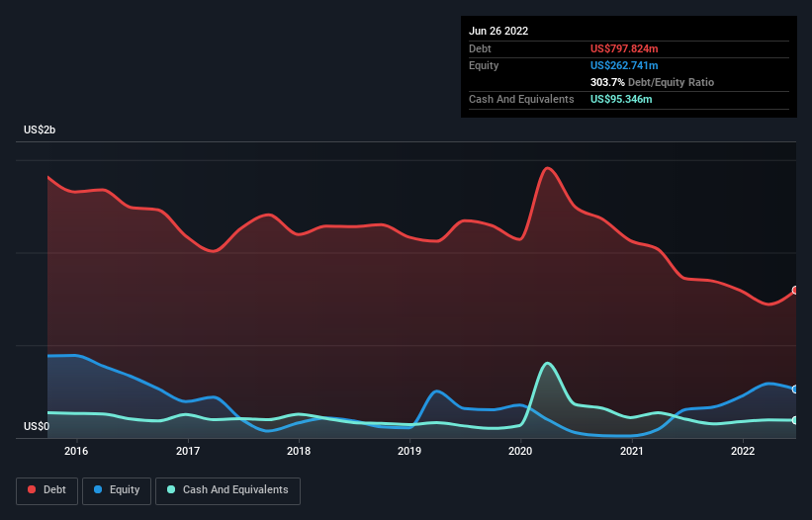Toggle the Debt series legend button
This screenshot has height=520, width=812.
pyautogui.click(x=47, y=490)
